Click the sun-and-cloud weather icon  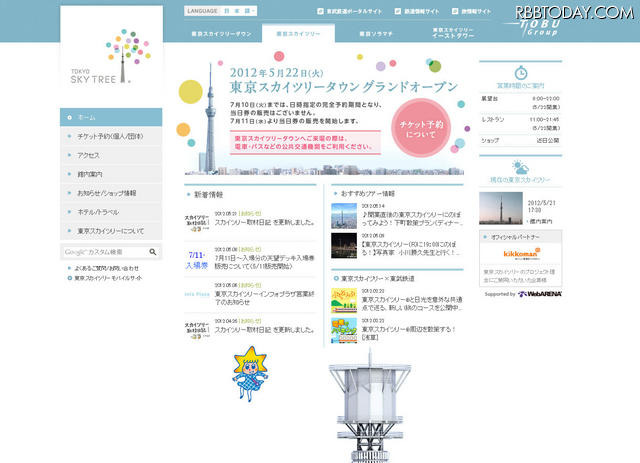(520, 167)
